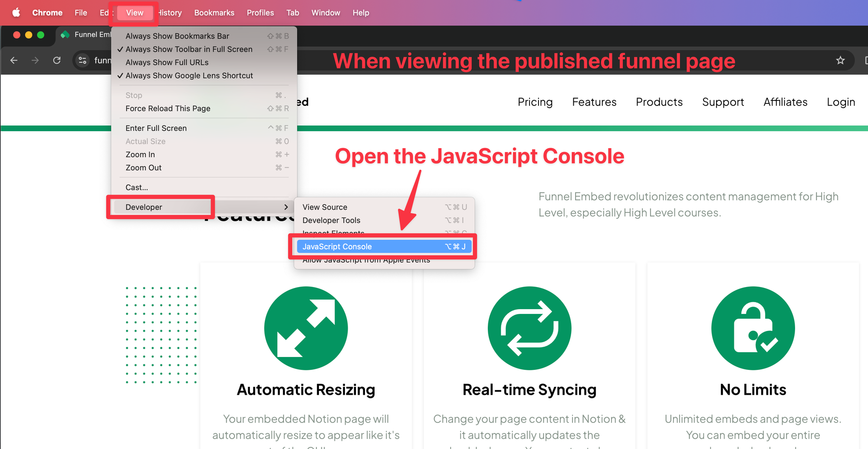The height and width of the screenshot is (449, 868).
Task: Choose Zoom Out from View menu
Action: pyautogui.click(x=204, y=168)
